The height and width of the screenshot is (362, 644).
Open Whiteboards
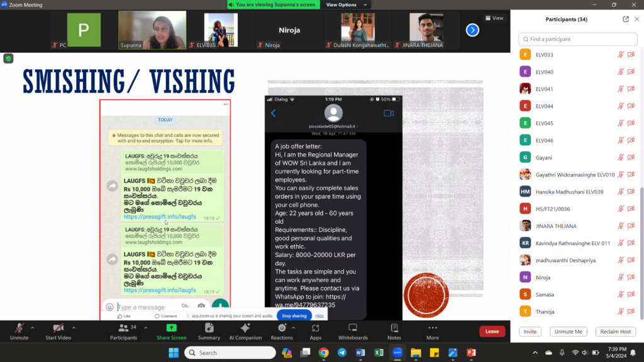click(x=353, y=331)
